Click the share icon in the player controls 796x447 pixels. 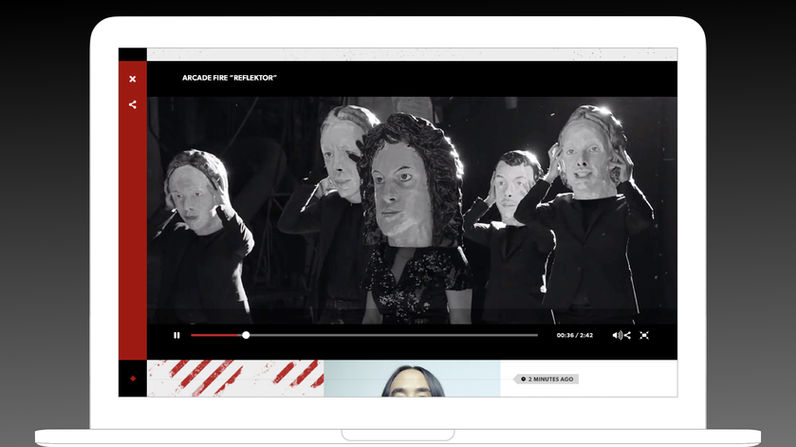(627, 335)
